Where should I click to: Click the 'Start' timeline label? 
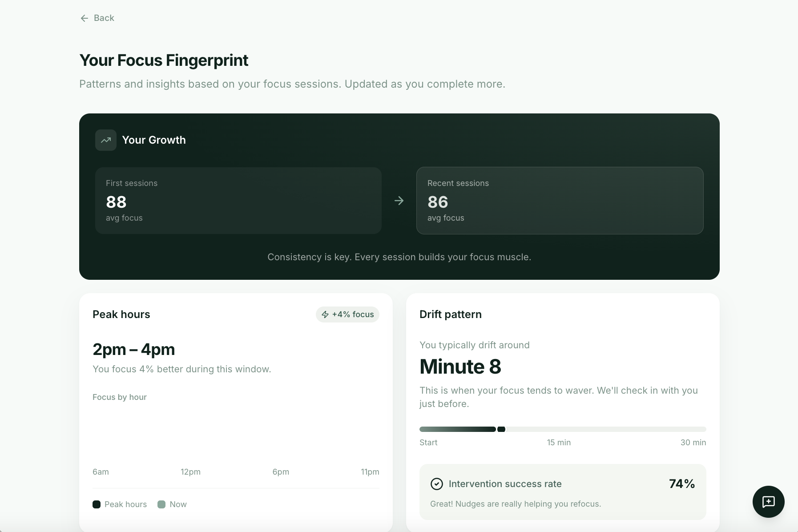tap(428, 443)
